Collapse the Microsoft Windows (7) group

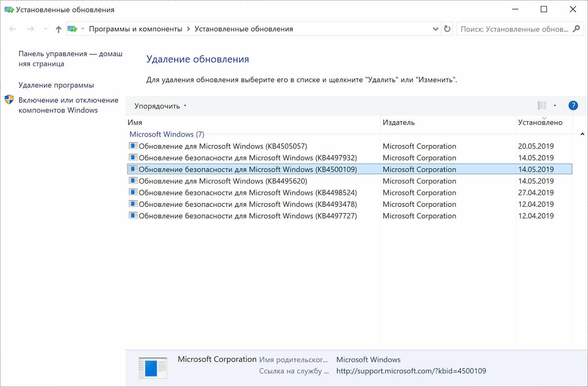coord(167,134)
